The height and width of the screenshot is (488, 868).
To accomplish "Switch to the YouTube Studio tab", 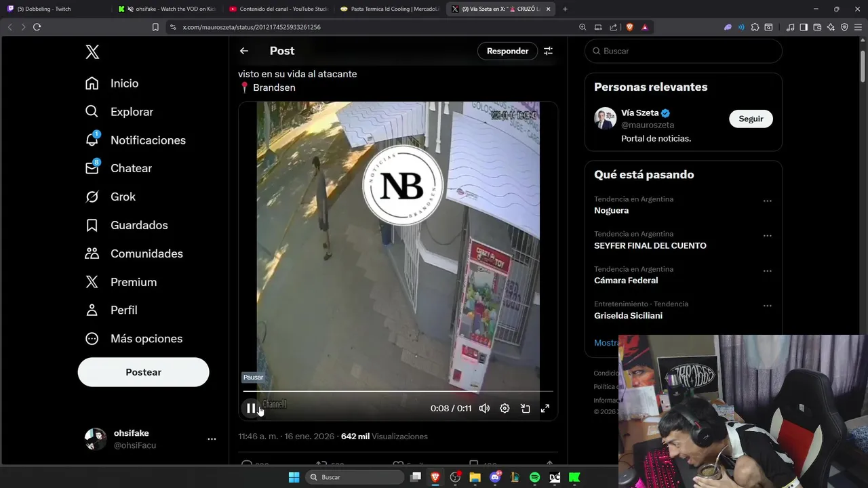I will click(278, 9).
